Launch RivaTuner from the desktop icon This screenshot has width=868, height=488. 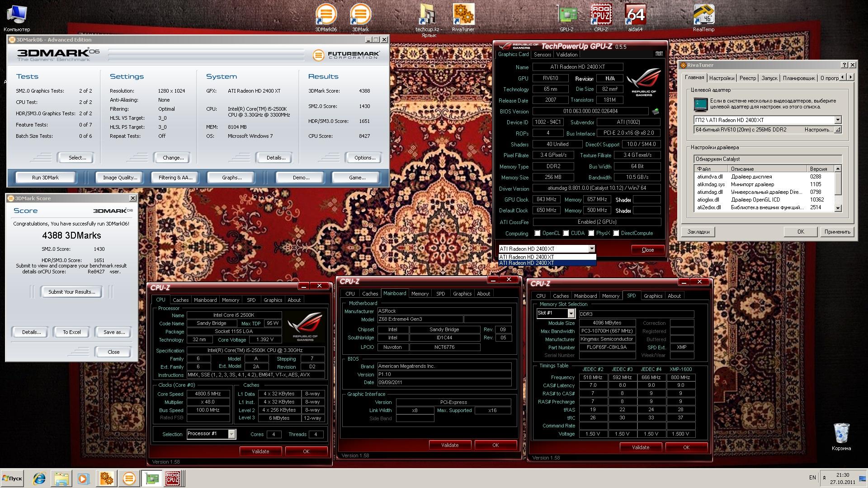tap(463, 17)
